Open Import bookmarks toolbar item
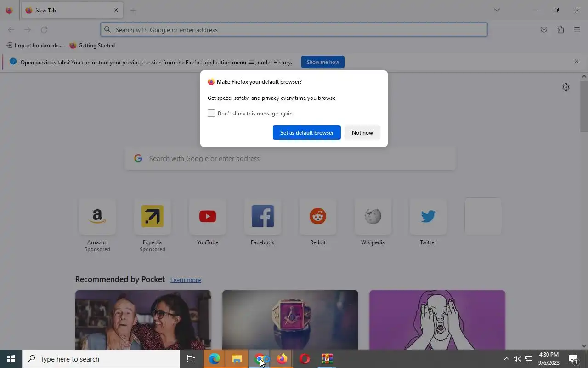This screenshot has height=368, width=588. pyautogui.click(x=35, y=46)
